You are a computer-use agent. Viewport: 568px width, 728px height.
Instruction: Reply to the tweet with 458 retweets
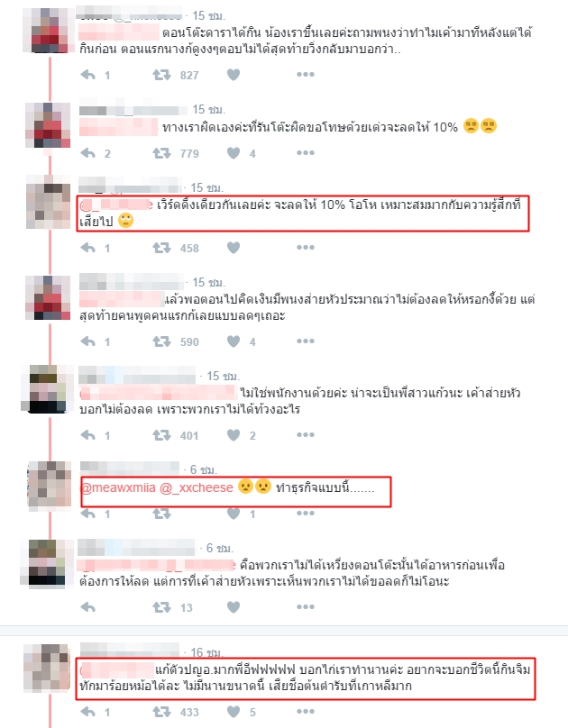(88, 248)
